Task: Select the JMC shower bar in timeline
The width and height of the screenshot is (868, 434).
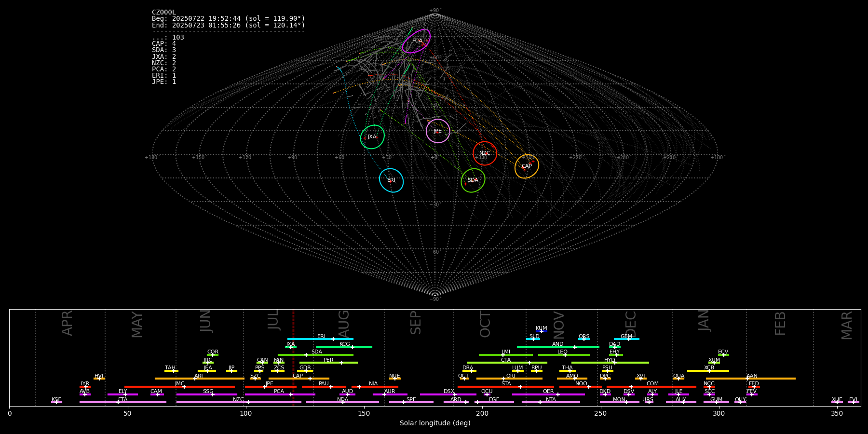Action: (180, 387)
